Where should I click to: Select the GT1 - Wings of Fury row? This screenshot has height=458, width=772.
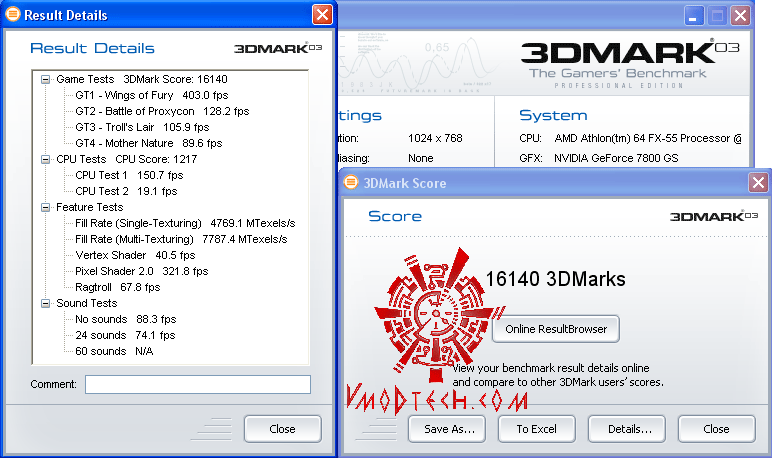(x=152, y=95)
